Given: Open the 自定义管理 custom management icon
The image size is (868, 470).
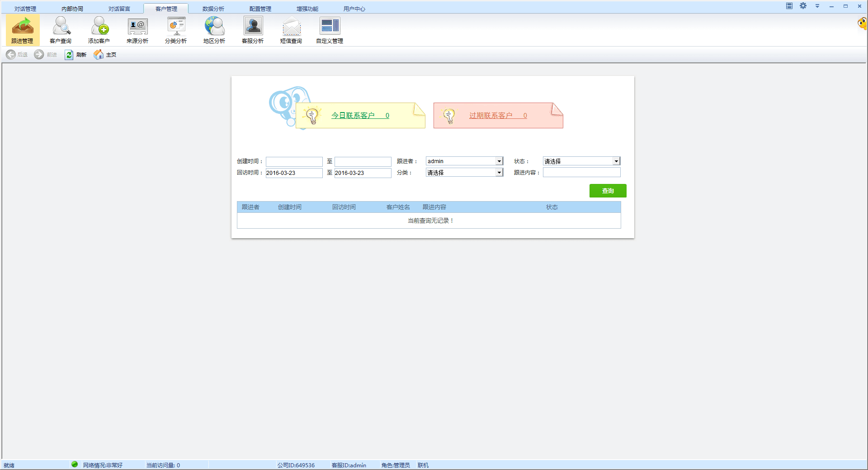Looking at the screenshot, I should tap(330, 30).
